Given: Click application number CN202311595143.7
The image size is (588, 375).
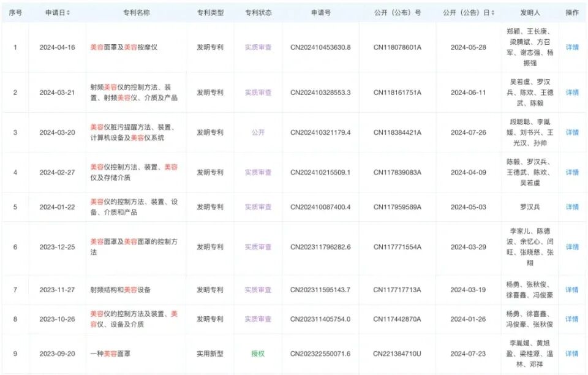Looking at the screenshot, I should pyautogui.click(x=320, y=290).
